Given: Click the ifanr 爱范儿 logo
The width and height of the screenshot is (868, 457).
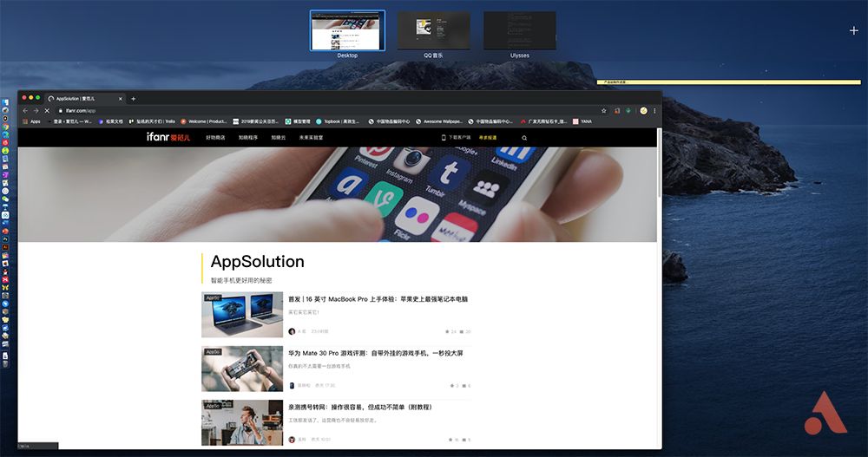Looking at the screenshot, I should [x=168, y=137].
